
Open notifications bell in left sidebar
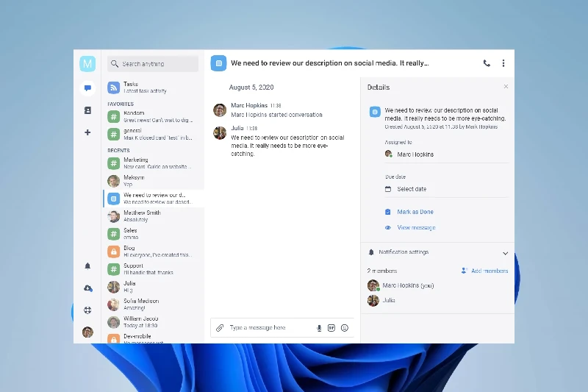point(87,266)
